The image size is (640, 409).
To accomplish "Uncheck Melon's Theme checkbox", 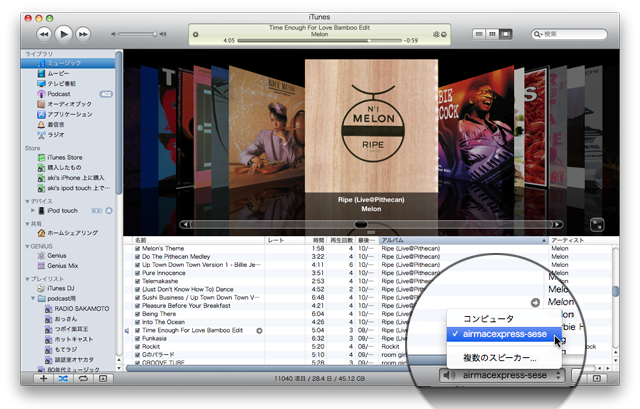I will 138,249.
